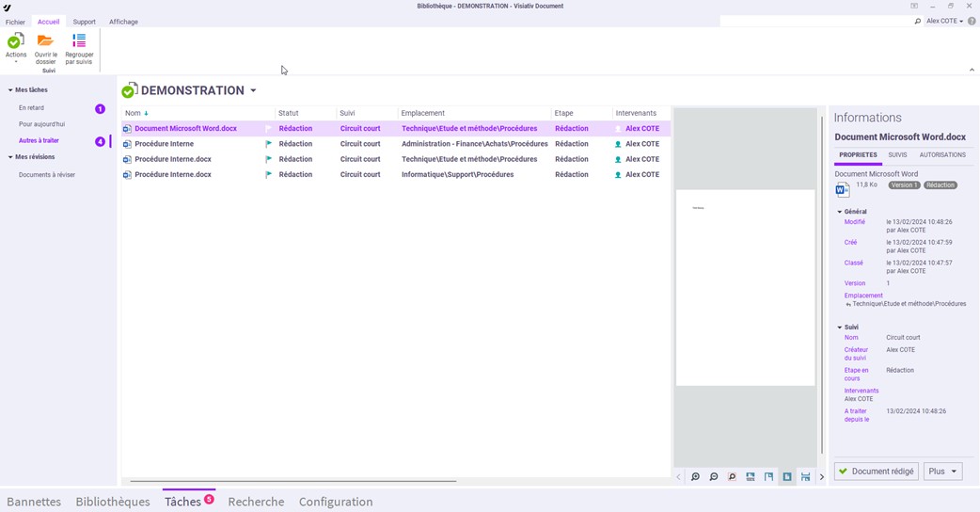The height and width of the screenshot is (512, 980).
Task: Zoom out on the document preview
Action: click(714, 477)
